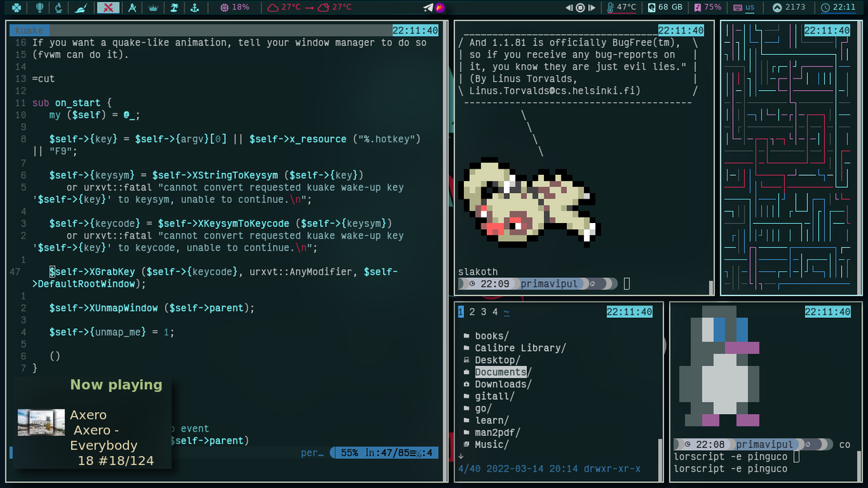The image size is (868, 488).
Task: Switch to file manager tab 3
Action: [484, 312]
